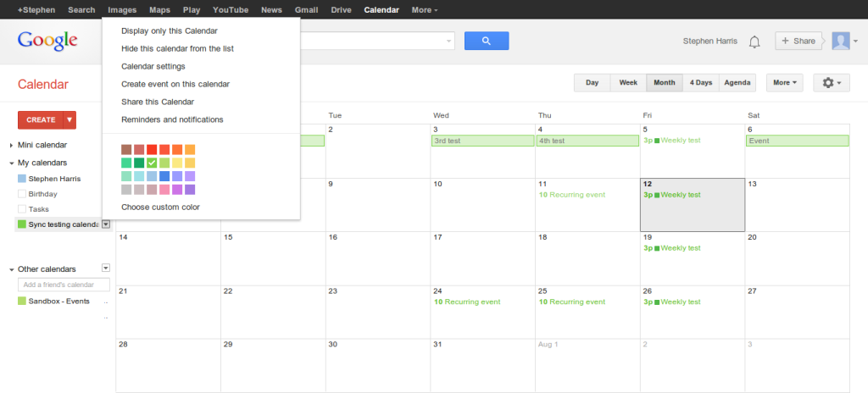Collapse the Other calendars section
868x393 pixels.
12,269
